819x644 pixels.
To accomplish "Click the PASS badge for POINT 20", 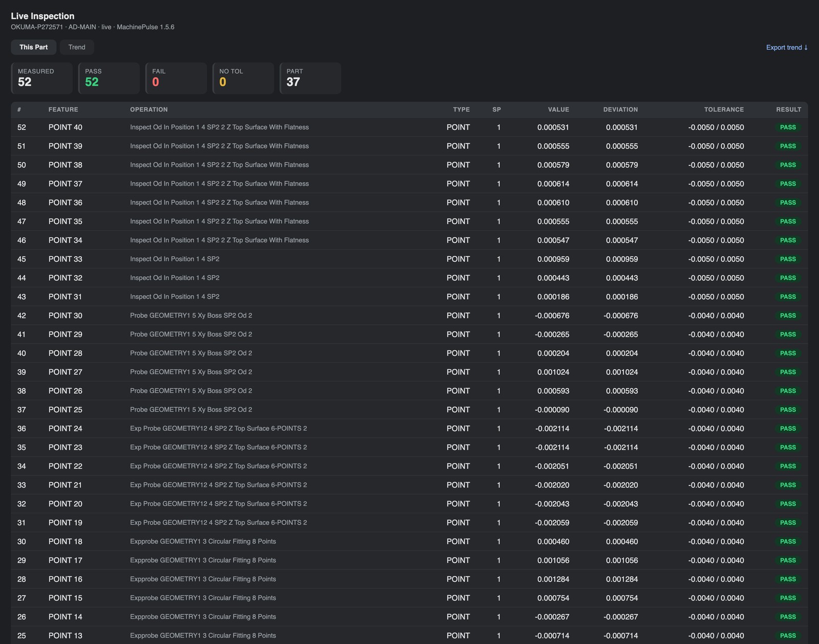I will pyautogui.click(x=788, y=504).
